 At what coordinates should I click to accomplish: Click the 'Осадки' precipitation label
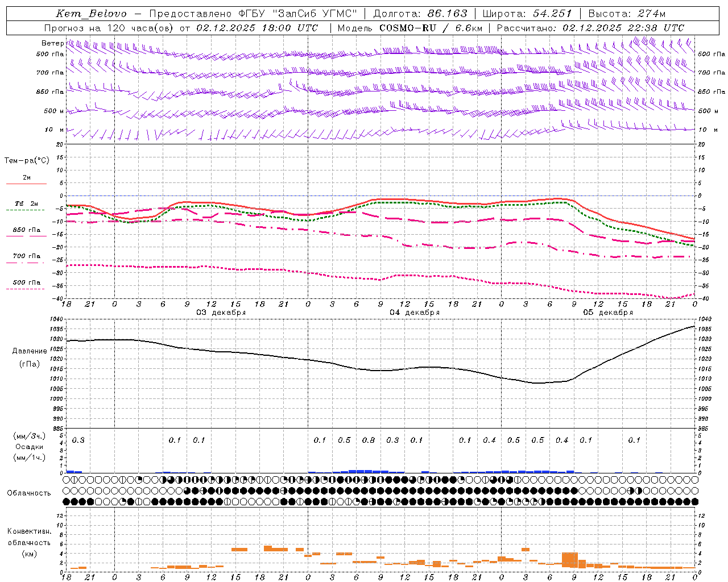coord(30,447)
